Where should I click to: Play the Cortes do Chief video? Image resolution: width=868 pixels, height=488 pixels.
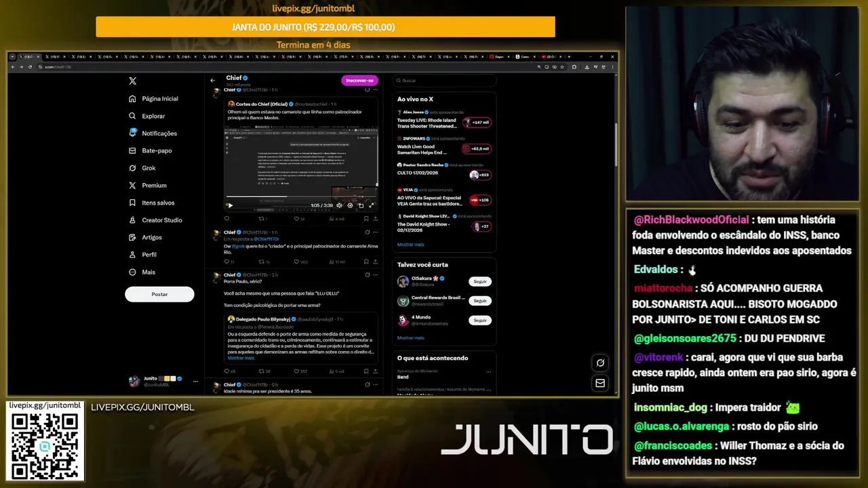tap(230, 205)
